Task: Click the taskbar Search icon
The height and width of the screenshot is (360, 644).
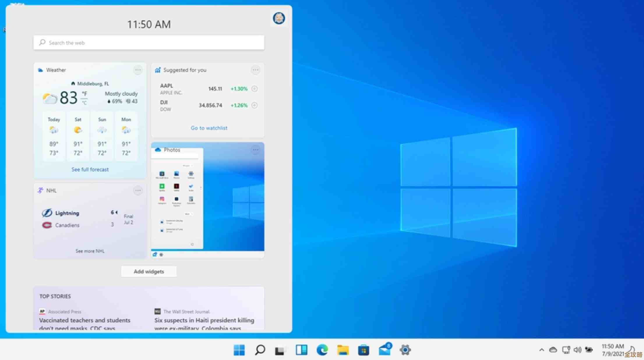Action: tap(260, 350)
